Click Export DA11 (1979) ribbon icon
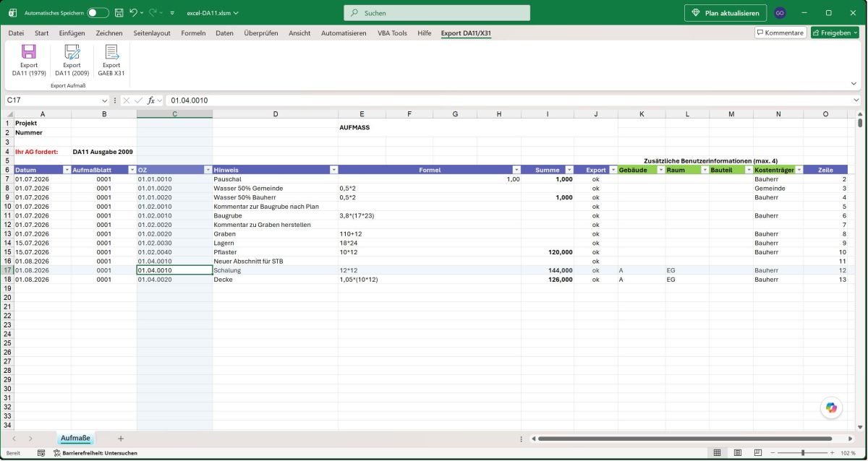The width and height of the screenshot is (868, 461). 28,52
